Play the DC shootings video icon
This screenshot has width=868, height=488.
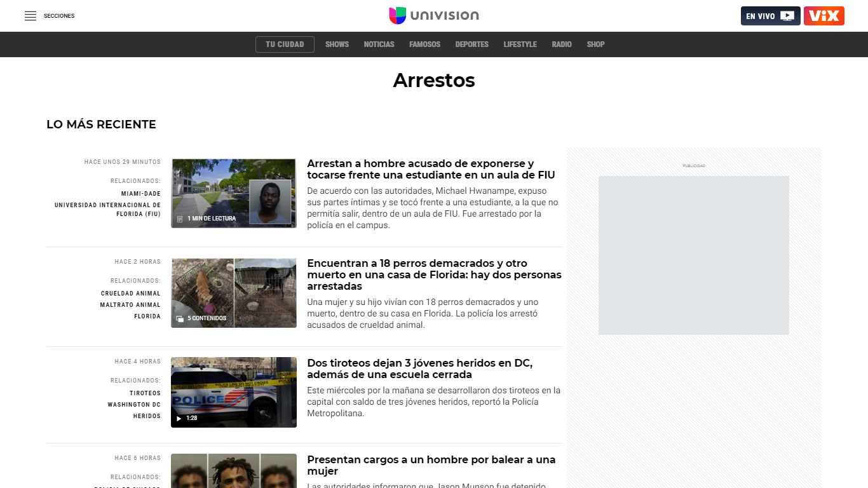coord(179,418)
